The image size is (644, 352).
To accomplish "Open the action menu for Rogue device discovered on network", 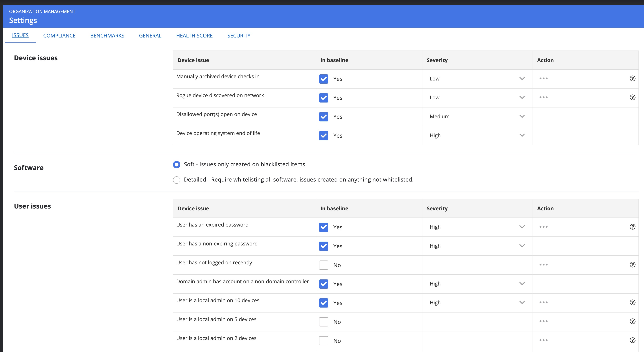I will tap(544, 97).
